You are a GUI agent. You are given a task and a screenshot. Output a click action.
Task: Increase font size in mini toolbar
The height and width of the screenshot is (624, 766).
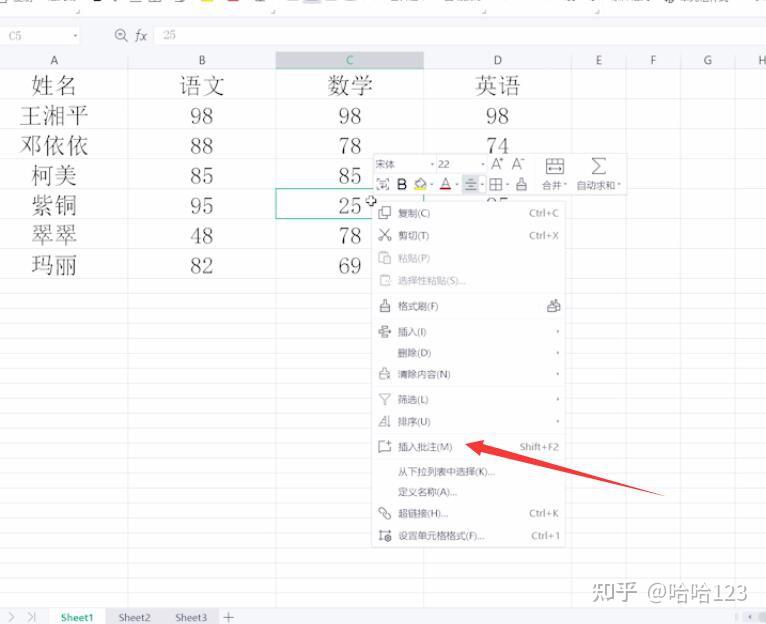(497, 164)
